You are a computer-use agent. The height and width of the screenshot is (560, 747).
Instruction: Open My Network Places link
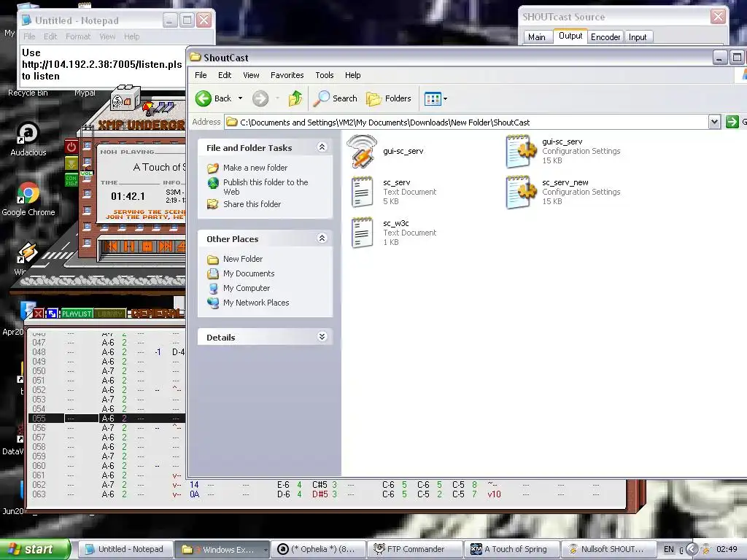(256, 303)
